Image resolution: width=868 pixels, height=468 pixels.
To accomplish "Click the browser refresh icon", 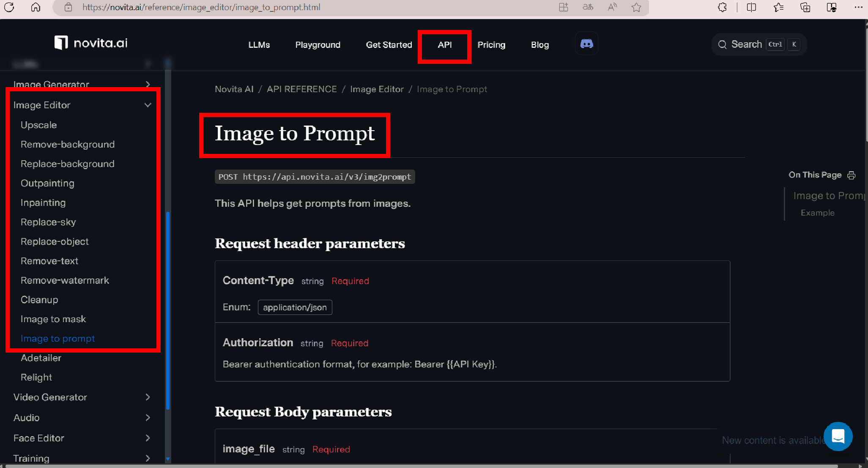I will (x=9, y=7).
